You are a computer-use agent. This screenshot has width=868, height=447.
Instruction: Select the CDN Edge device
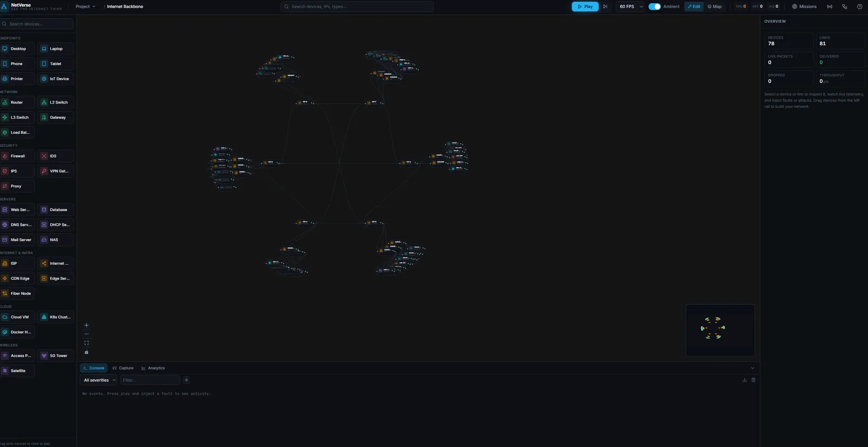(x=17, y=278)
